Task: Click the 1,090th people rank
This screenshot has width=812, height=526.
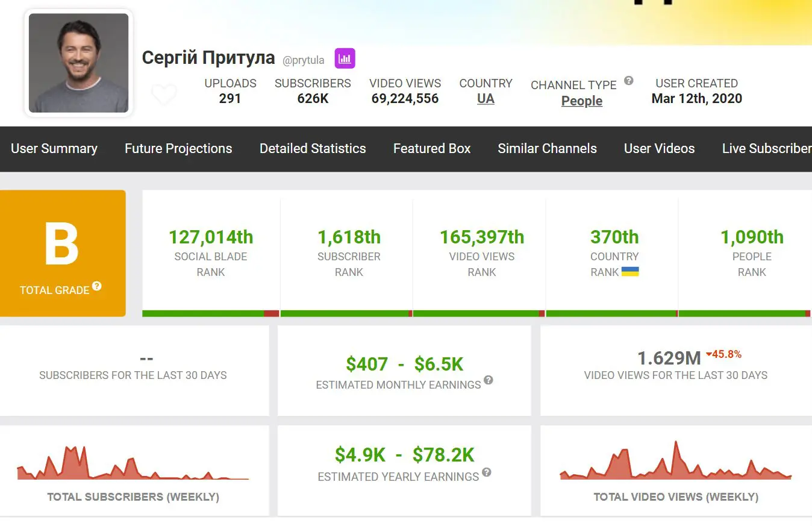Action: pyautogui.click(x=752, y=237)
